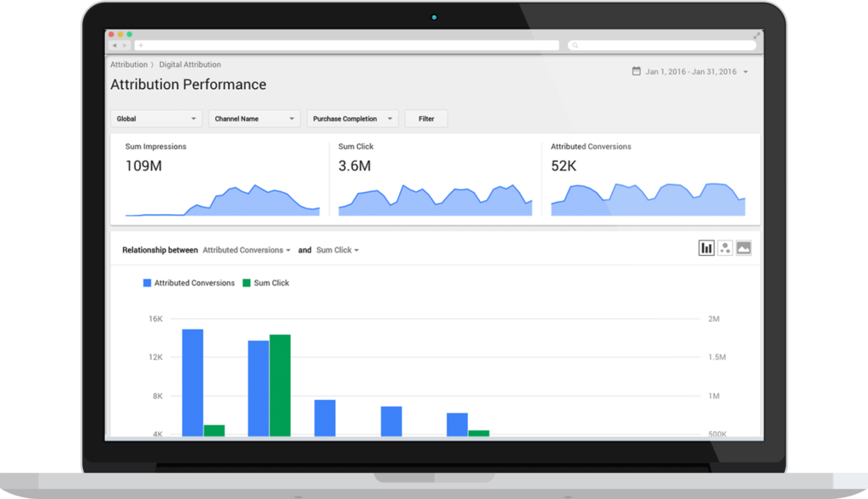Image resolution: width=868 pixels, height=499 pixels.
Task: Switch to bar chart view
Action: (706, 248)
